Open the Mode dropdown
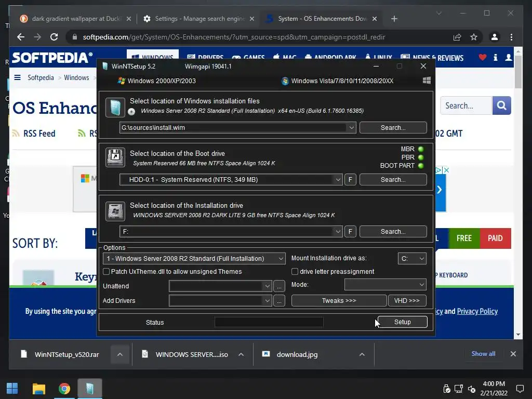The image size is (532, 399). coord(385,285)
